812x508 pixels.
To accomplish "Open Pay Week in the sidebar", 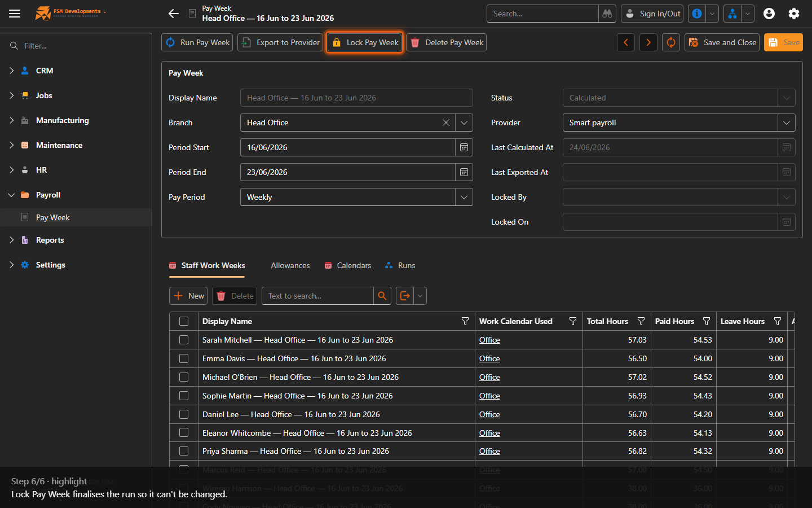I will pos(53,217).
